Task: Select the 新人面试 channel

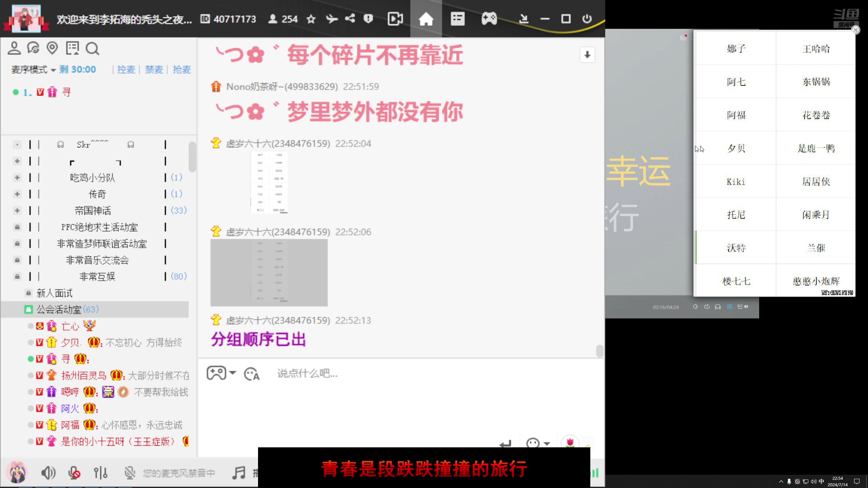Action: pos(54,293)
